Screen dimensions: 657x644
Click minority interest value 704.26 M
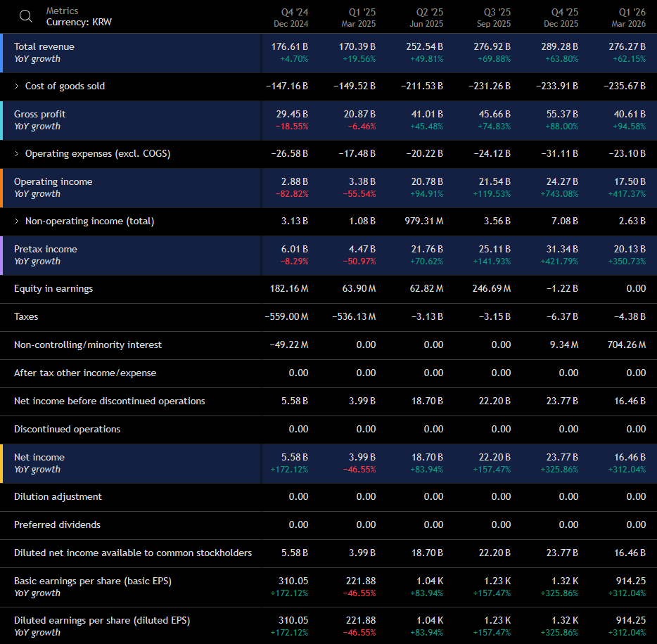pos(627,344)
